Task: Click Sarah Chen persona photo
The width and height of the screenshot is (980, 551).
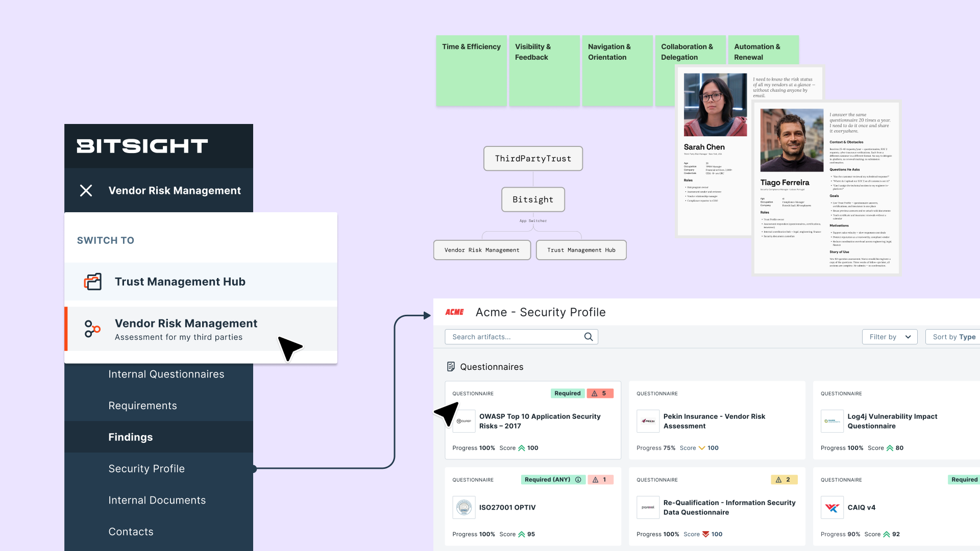Action: [x=715, y=105]
